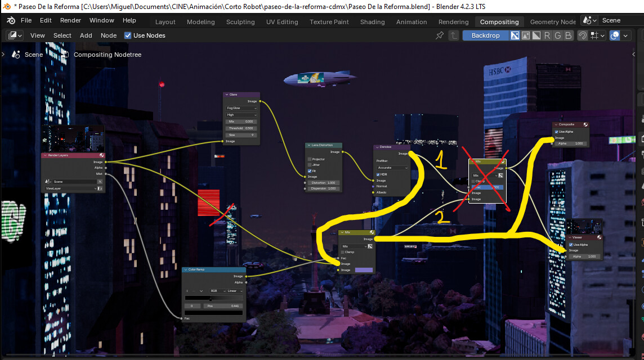Toggle node editor overlays
The image size is (644, 360).
[615, 35]
